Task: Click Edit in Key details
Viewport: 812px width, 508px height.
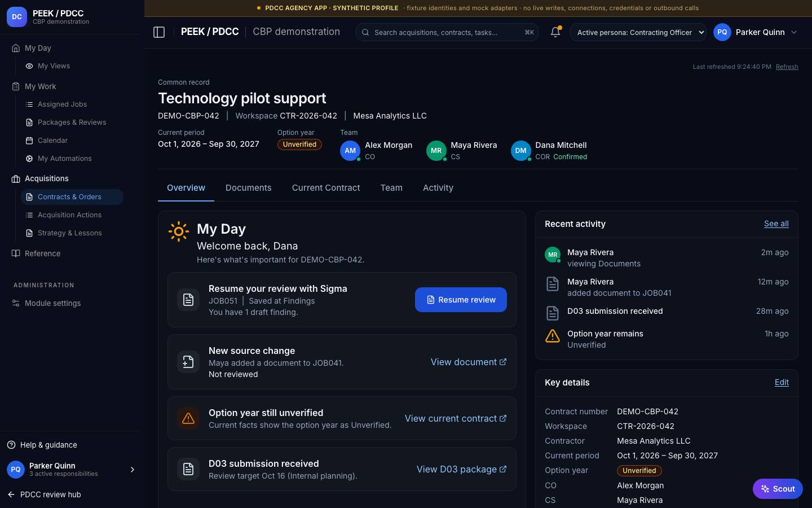Action: click(x=782, y=382)
